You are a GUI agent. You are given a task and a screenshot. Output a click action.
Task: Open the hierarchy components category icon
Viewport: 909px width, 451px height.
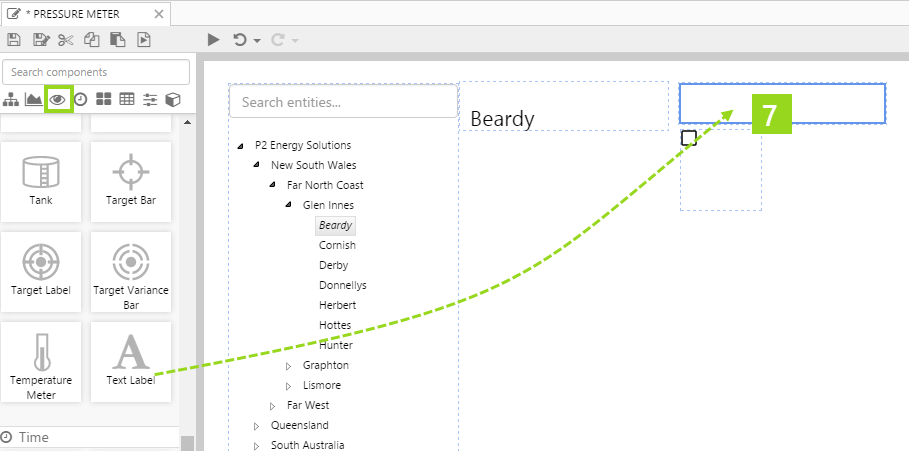tap(12, 99)
